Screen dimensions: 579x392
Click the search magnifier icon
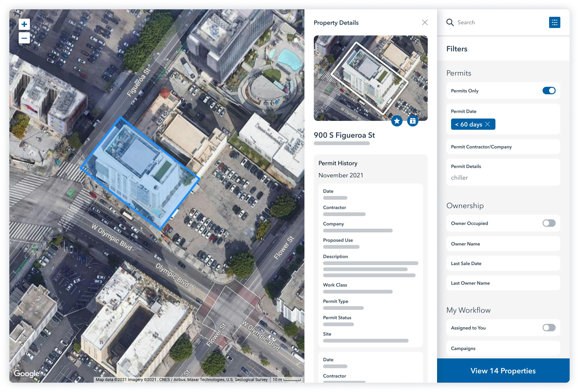point(450,22)
